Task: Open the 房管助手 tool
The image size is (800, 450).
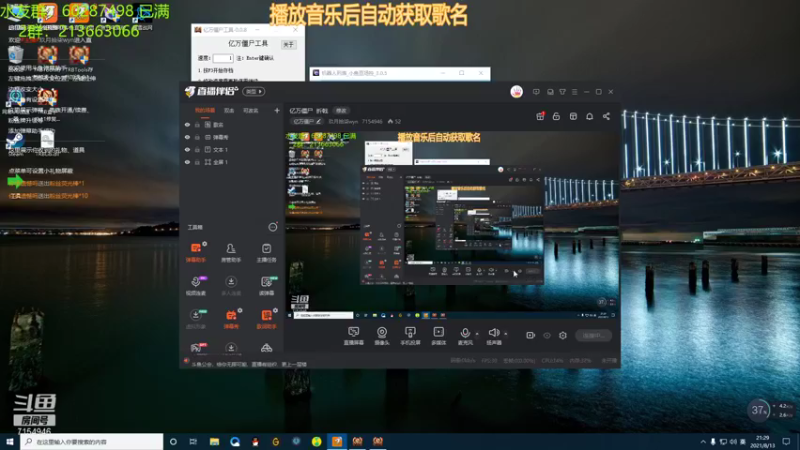Action: (x=231, y=252)
